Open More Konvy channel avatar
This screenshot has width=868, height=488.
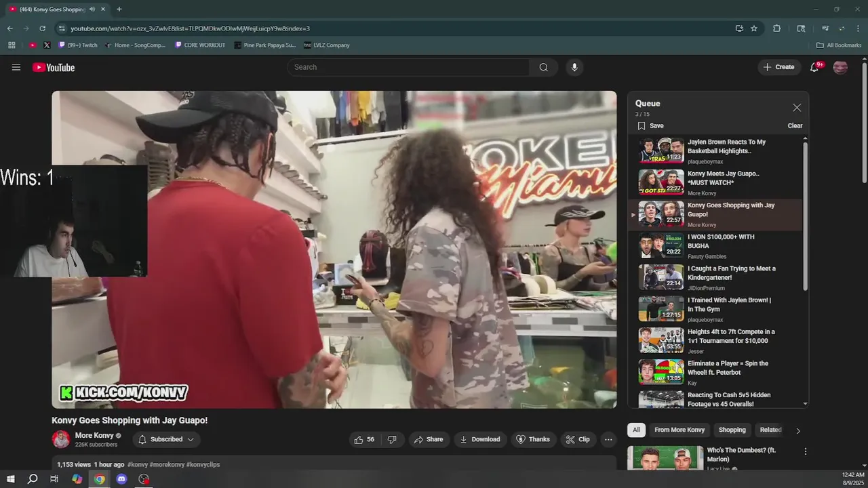[x=61, y=439]
